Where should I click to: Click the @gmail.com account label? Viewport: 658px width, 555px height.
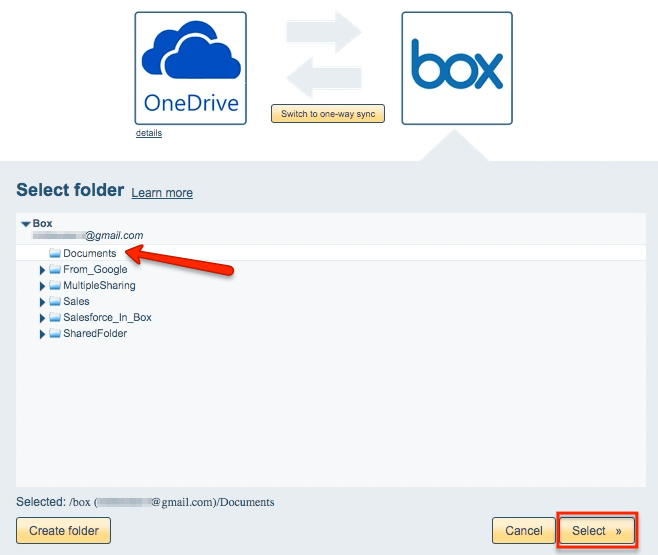click(x=88, y=235)
